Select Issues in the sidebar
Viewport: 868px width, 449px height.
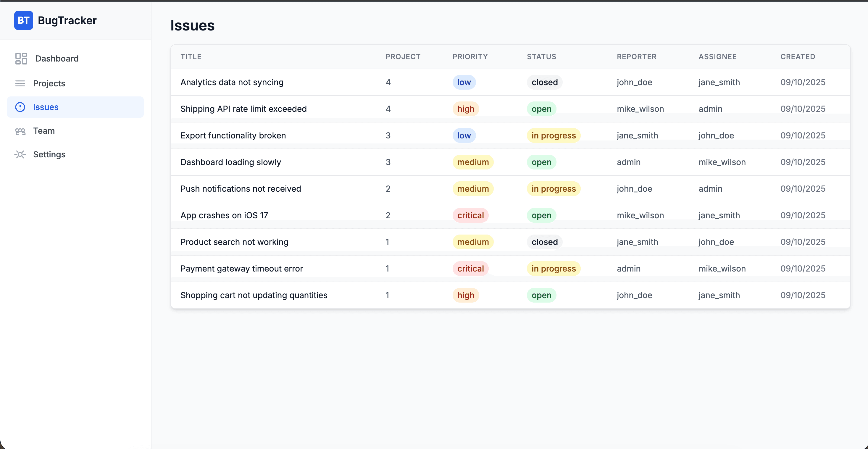pyautogui.click(x=75, y=107)
